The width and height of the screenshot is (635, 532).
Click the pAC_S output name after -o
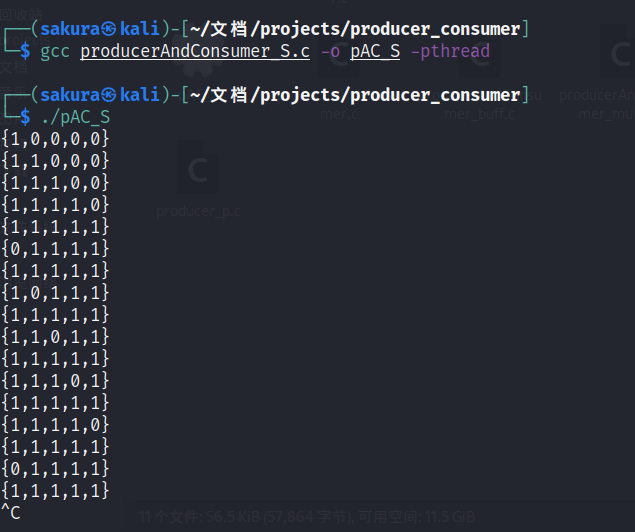point(375,51)
